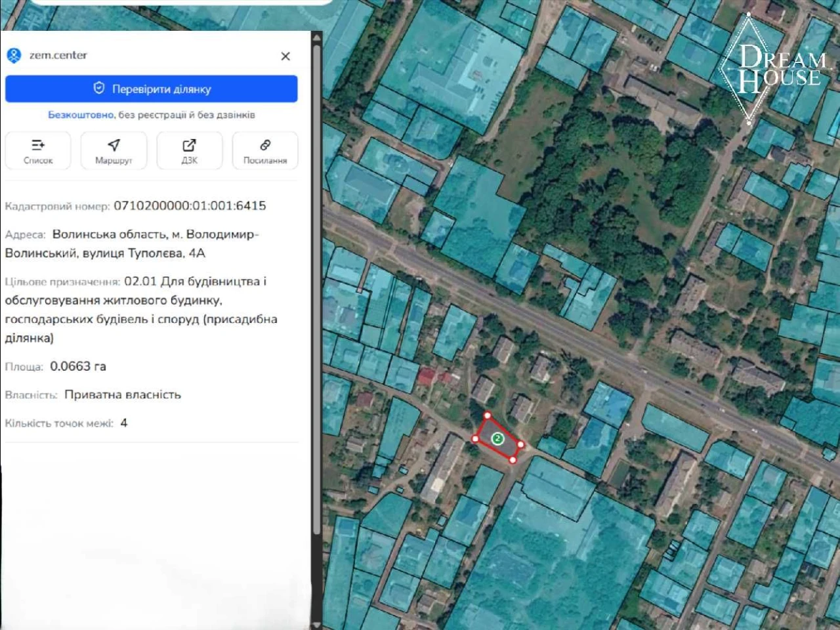Open the ДЗК external link
Screen dimensions: 840x630
tap(189, 151)
